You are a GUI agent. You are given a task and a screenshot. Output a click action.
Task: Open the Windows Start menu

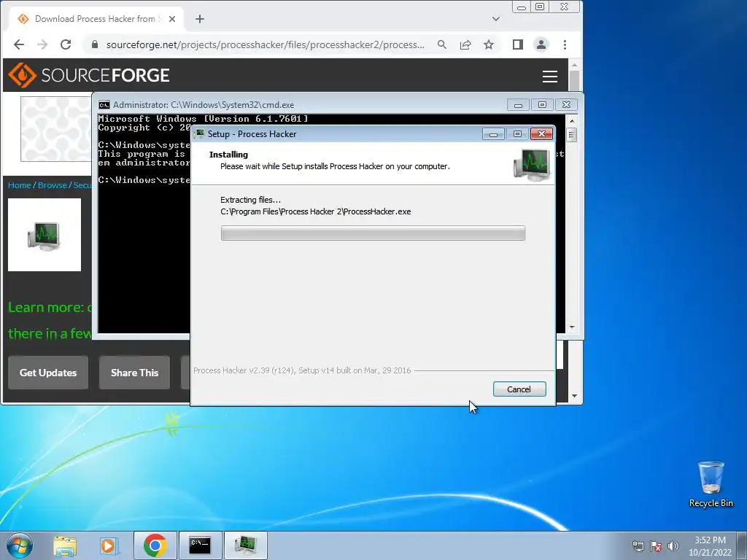(20, 545)
